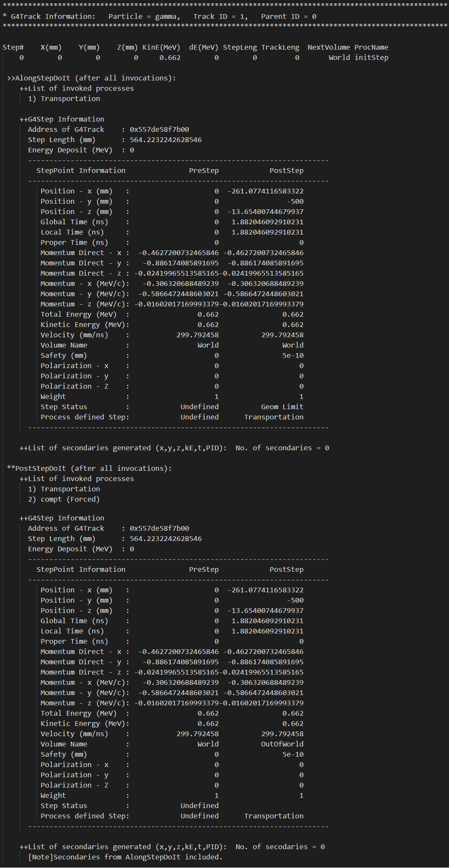Click the 'StepLeng' column header
This screenshot has width=449, height=868.
click(x=239, y=47)
